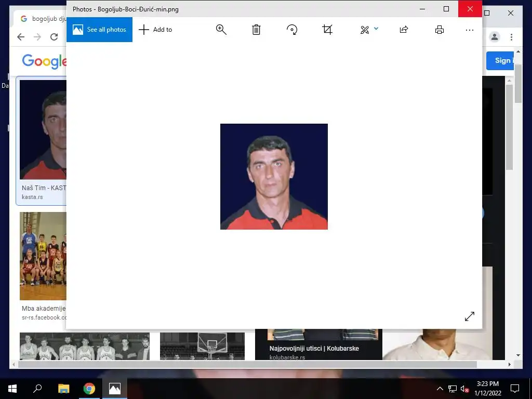Minimize the Photos window
Screen dimensions: 532x399
(x=422, y=9)
